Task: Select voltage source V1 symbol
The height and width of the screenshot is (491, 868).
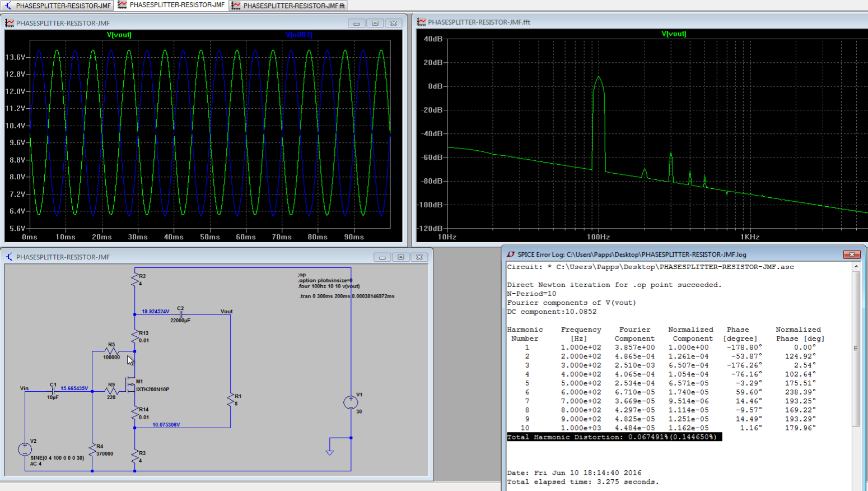Action: point(351,402)
